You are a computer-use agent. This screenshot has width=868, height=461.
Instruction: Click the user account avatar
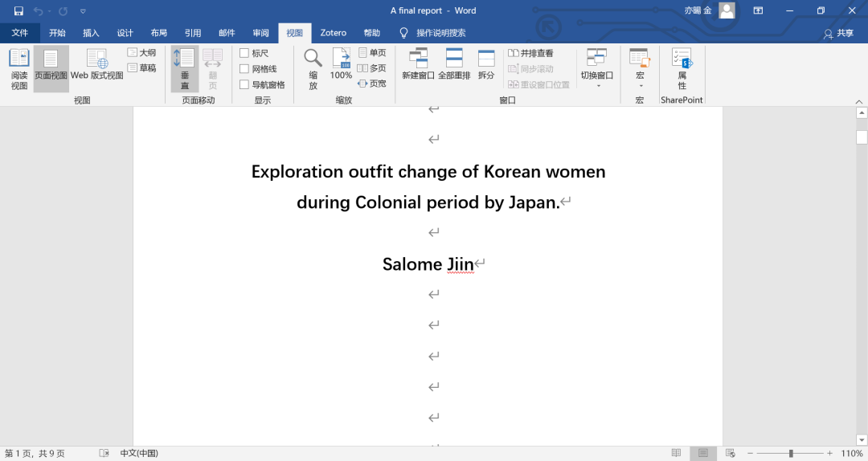[x=727, y=10]
